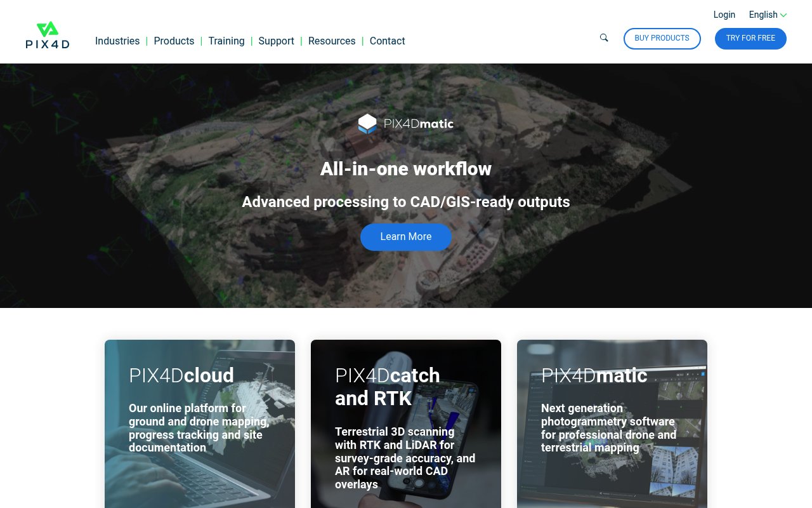Open the Training menu

pyautogui.click(x=226, y=41)
